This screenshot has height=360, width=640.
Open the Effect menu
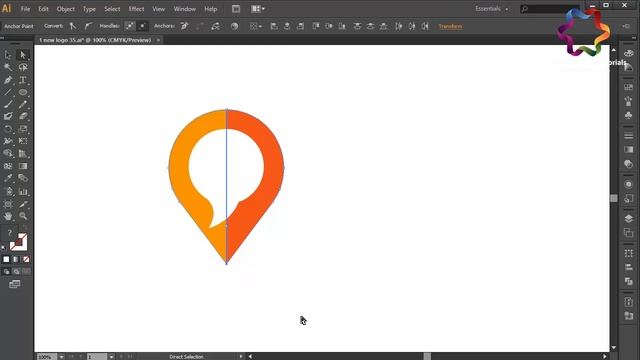tap(136, 9)
